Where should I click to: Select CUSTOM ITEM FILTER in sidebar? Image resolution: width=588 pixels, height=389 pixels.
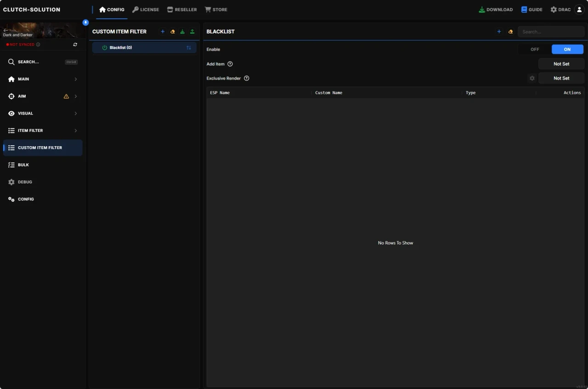43,148
